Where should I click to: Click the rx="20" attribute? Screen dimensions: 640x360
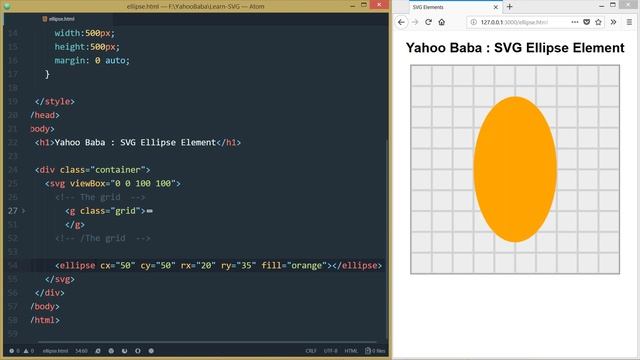coord(198,266)
